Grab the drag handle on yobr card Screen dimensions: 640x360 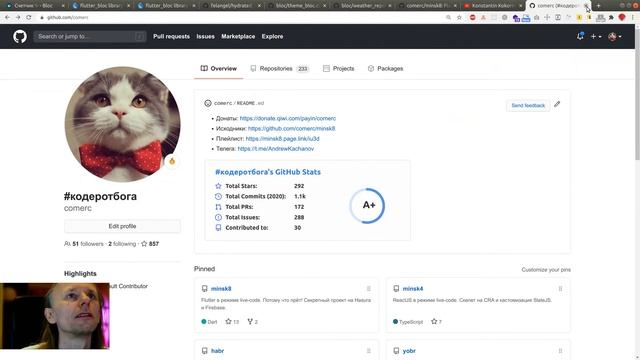coord(560,351)
